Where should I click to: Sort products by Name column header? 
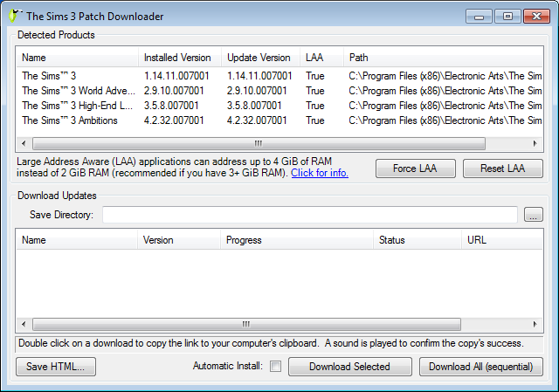pos(77,58)
